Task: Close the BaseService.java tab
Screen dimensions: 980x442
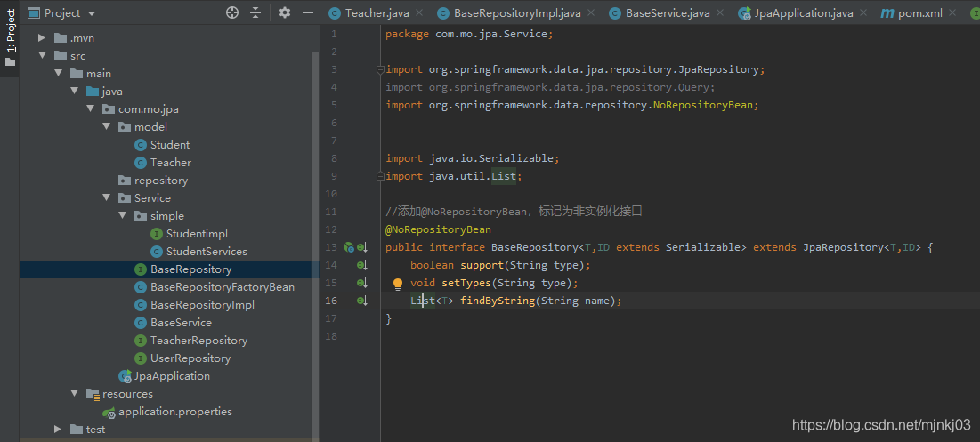Action: click(x=719, y=12)
